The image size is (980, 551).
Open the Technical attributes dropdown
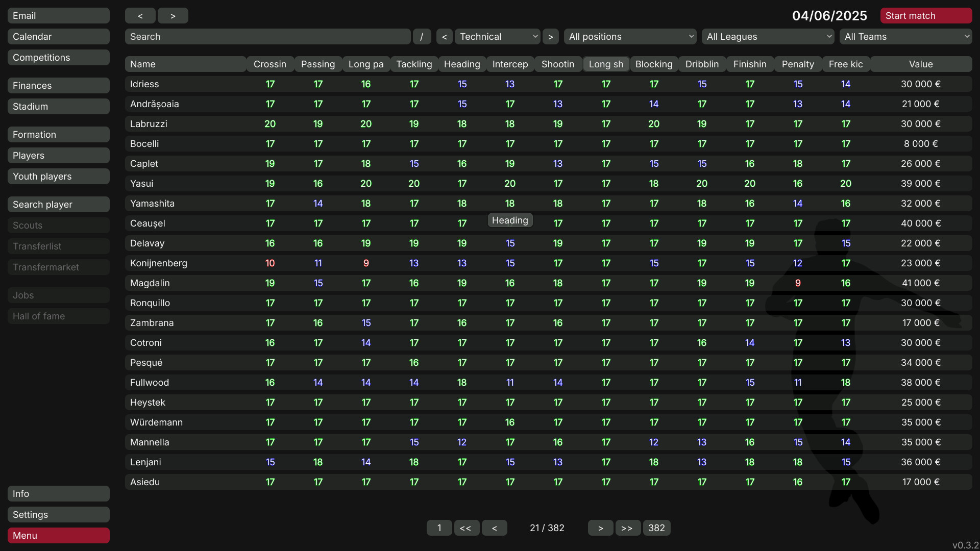498,37
